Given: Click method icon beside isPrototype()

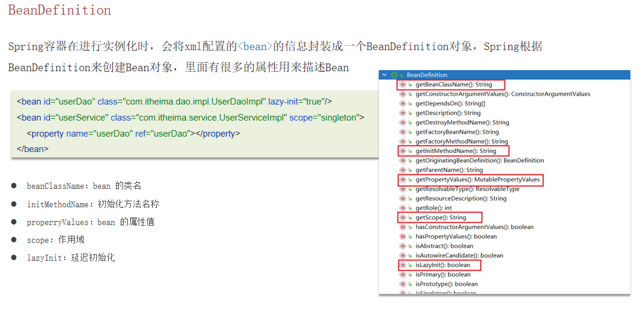Looking at the screenshot, I should 403,284.
